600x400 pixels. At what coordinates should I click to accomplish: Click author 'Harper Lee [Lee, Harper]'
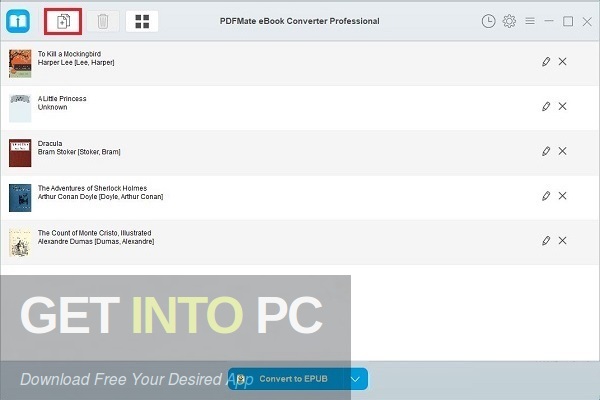pos(76,62)
